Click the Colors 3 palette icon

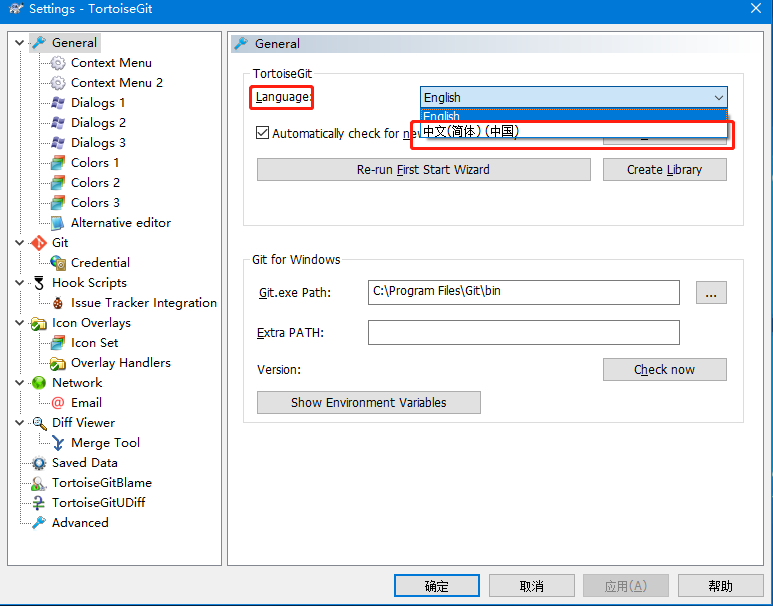pyautogui.click(x=58, y=203)
